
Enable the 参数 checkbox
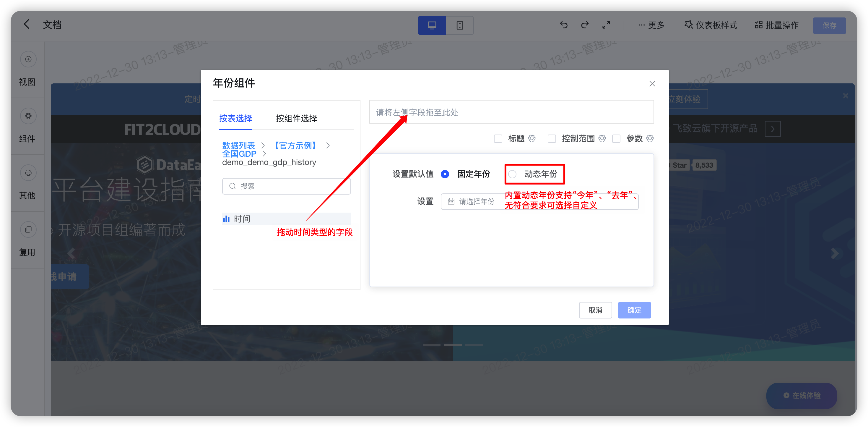pos(616,139)
